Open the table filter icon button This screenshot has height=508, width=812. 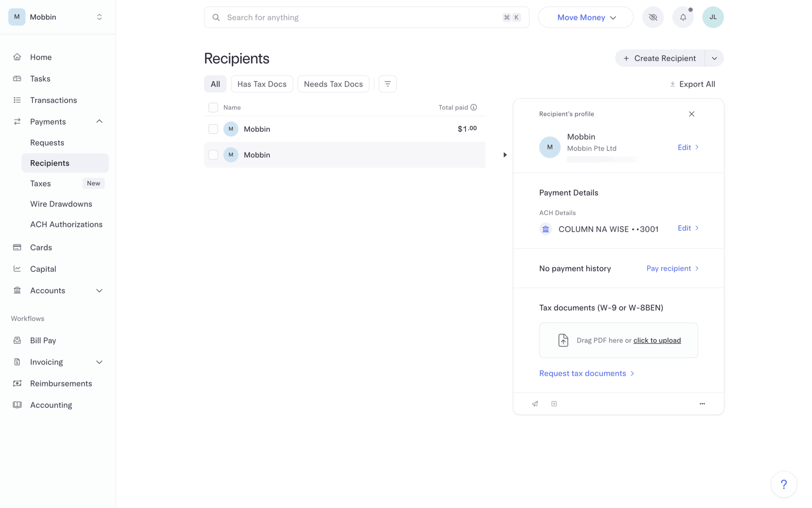click(x=388, y=84)
